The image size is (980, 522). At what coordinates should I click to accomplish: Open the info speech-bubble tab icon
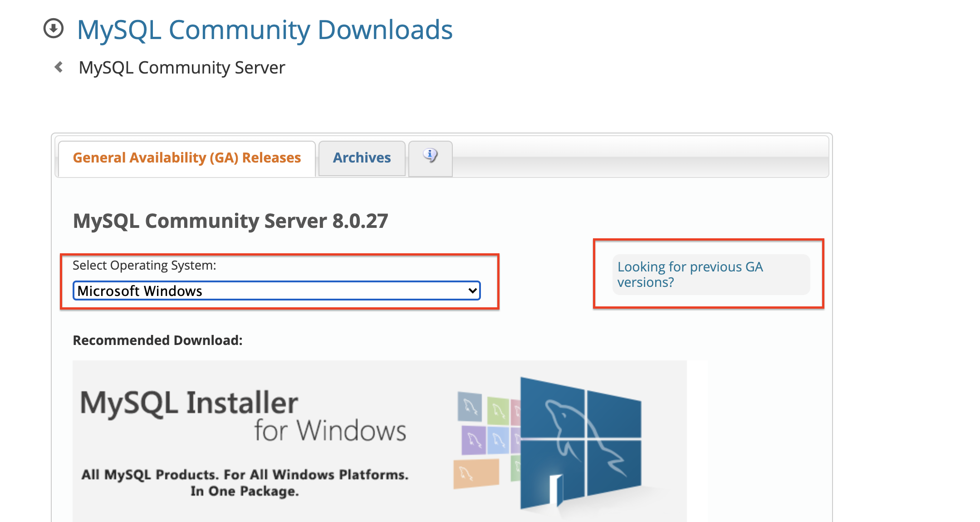click(430, 156)
